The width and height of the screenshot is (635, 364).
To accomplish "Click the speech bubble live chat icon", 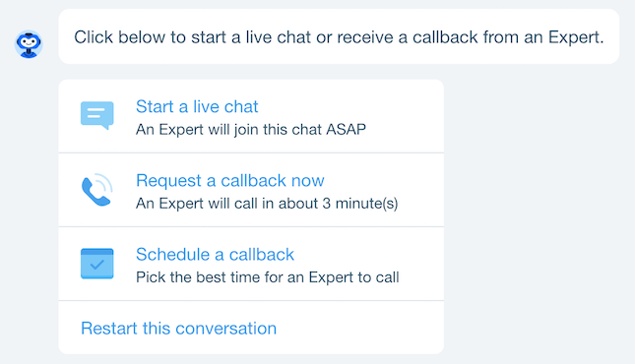I will coord(97,115).
